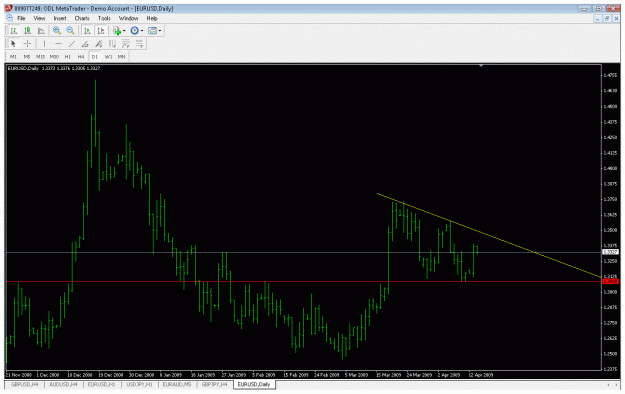Click the document icon beside File
The image size is (625, 394).
[x=10, y=18]
